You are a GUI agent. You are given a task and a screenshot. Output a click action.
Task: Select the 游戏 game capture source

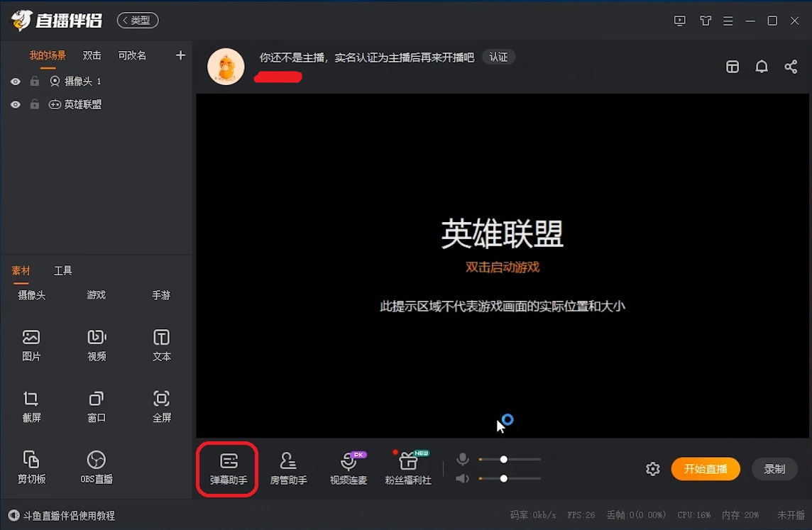click(x=96, y=295)
